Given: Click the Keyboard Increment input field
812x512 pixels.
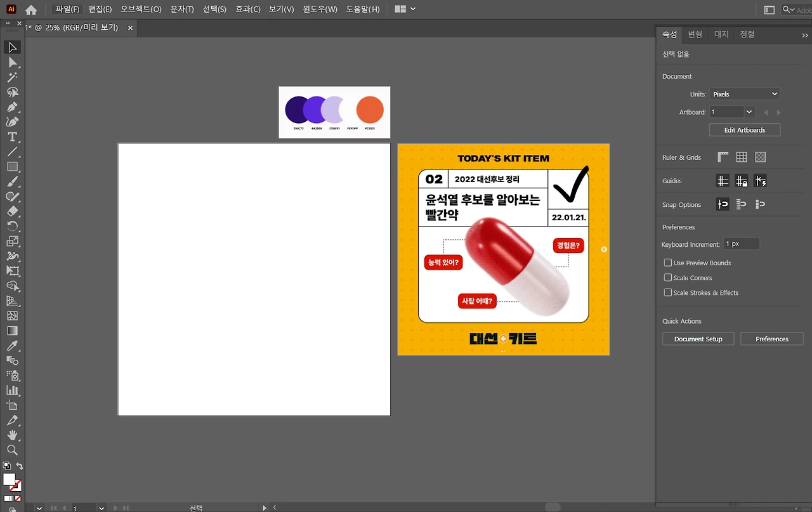Looking at the screenshot, I should point(742,244).
